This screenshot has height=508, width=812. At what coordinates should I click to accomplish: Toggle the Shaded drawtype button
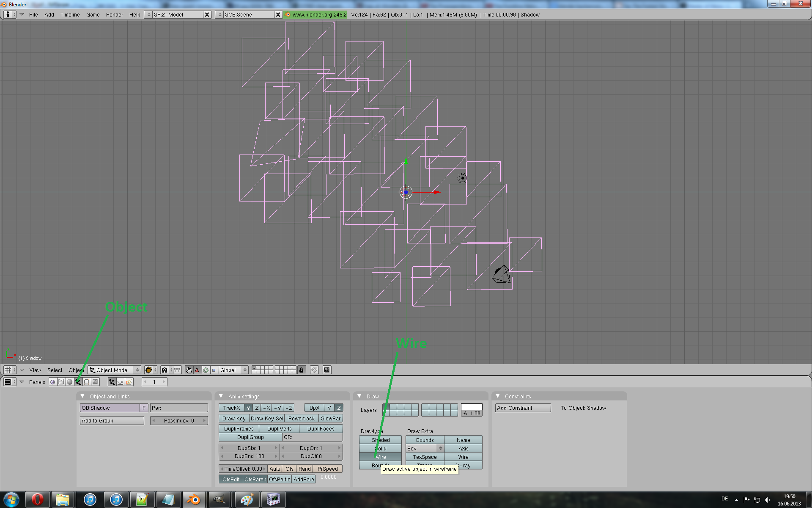pyautogui.click(x=380, y=440)
